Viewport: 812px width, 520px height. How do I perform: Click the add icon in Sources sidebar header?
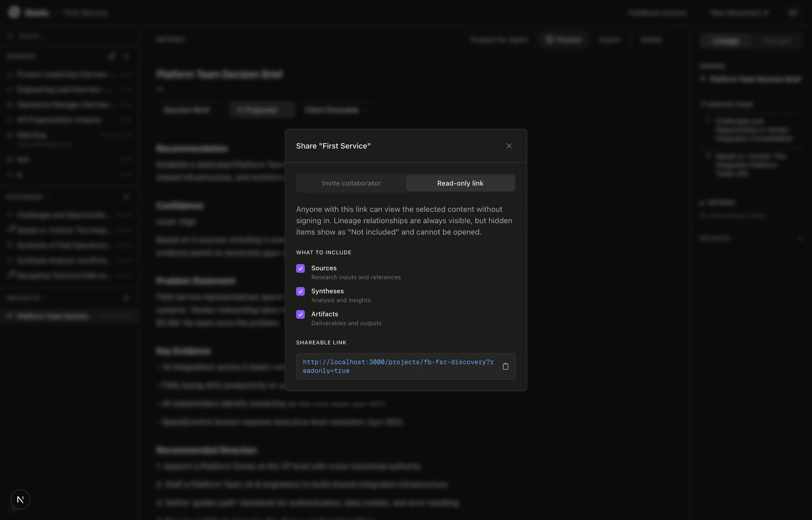pyautogui.click(x=126, y=56)
